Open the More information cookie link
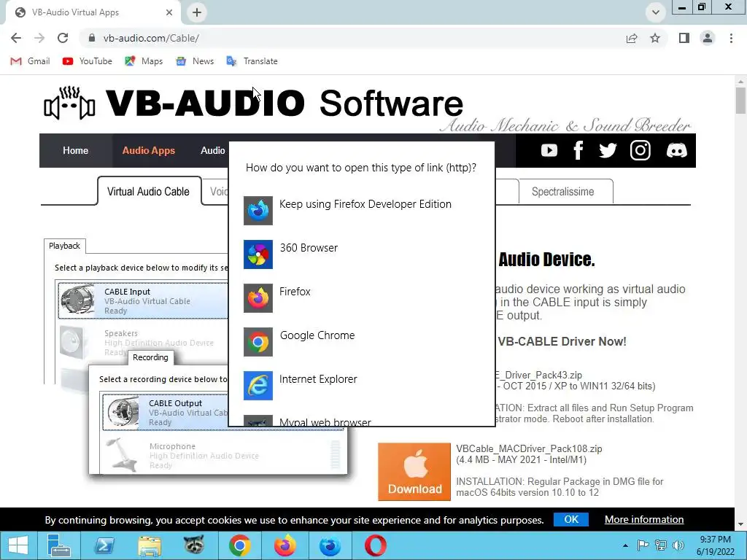The width and height of the screenshot is (747, 560). point(644,519)
